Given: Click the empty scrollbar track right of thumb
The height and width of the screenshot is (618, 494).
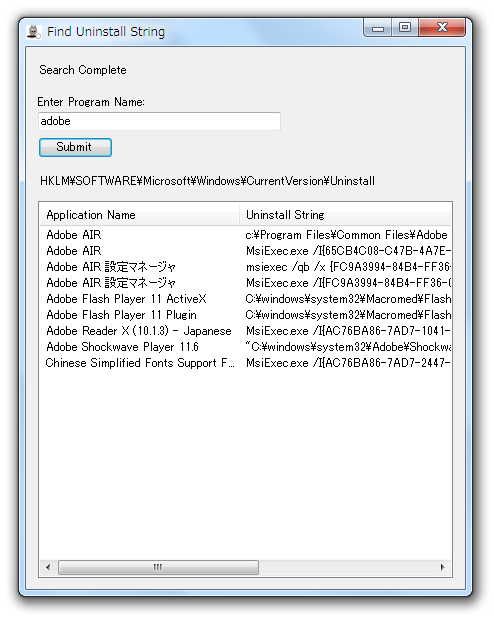Looking at the screenshot, I should coord(347,568).
